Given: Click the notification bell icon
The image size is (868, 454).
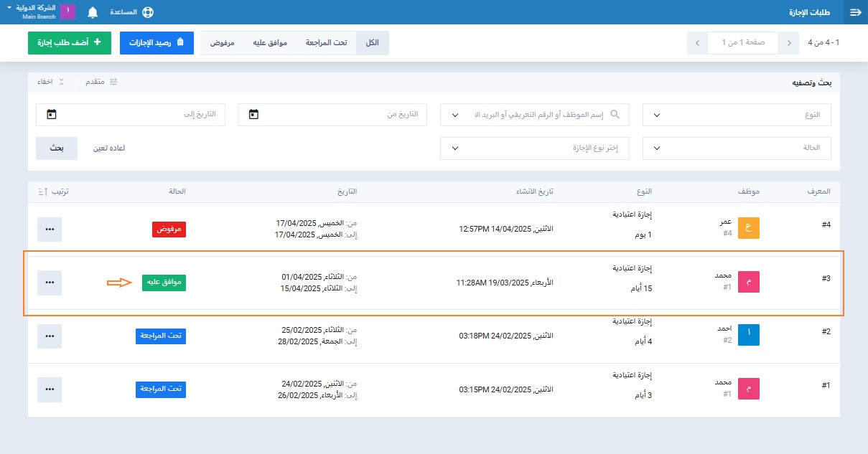Looking at the screenshot, I should point(93,12).
